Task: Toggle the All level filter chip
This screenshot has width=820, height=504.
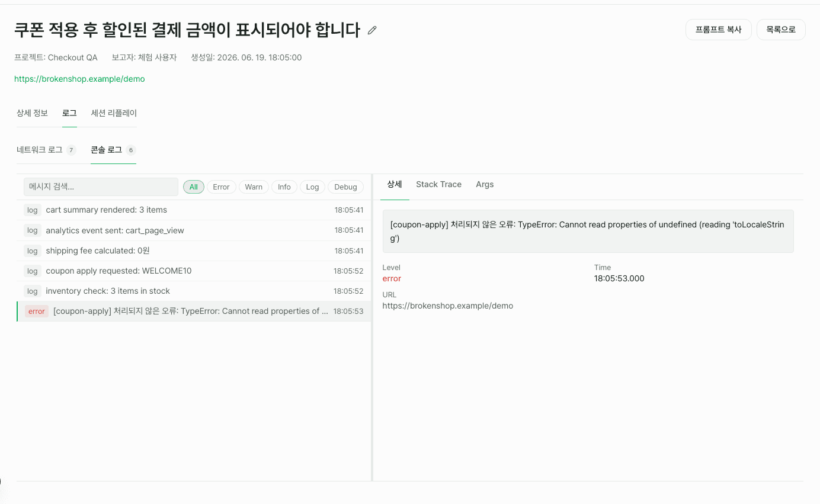Action: coord(194,187)
